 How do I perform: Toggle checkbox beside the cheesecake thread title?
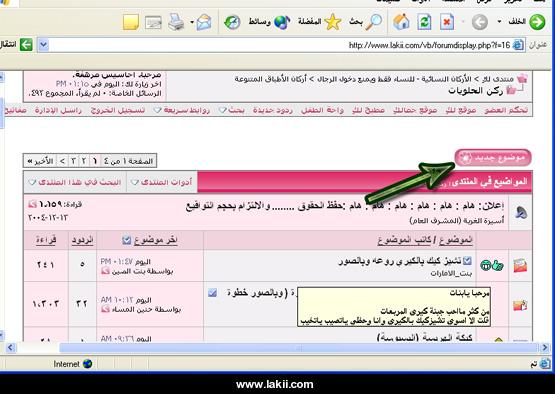click(467, 261)
